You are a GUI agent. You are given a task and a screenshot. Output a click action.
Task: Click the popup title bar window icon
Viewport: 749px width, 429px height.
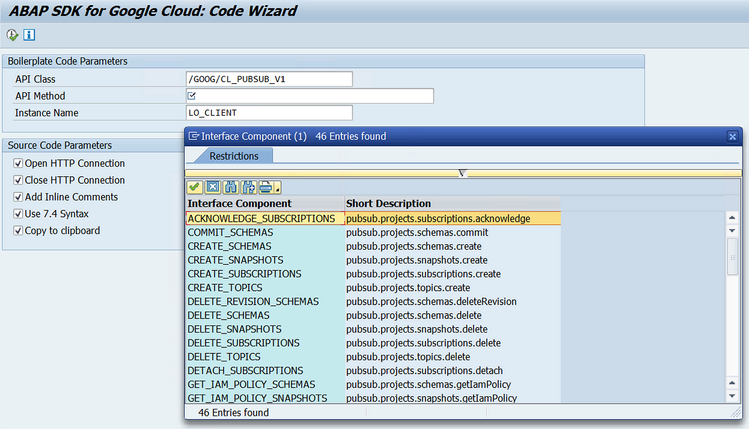pos(193,136)
